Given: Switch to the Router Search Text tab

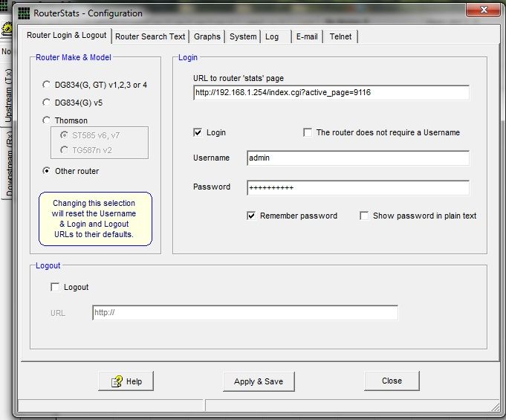Looking at the screenshot, I should pyautogui.click(x=150, y=36).
